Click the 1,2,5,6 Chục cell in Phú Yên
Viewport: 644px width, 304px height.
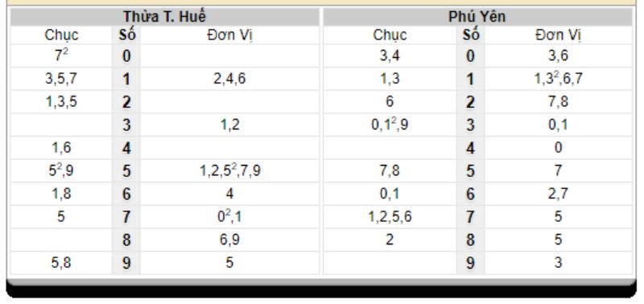[x=390, y=216]
